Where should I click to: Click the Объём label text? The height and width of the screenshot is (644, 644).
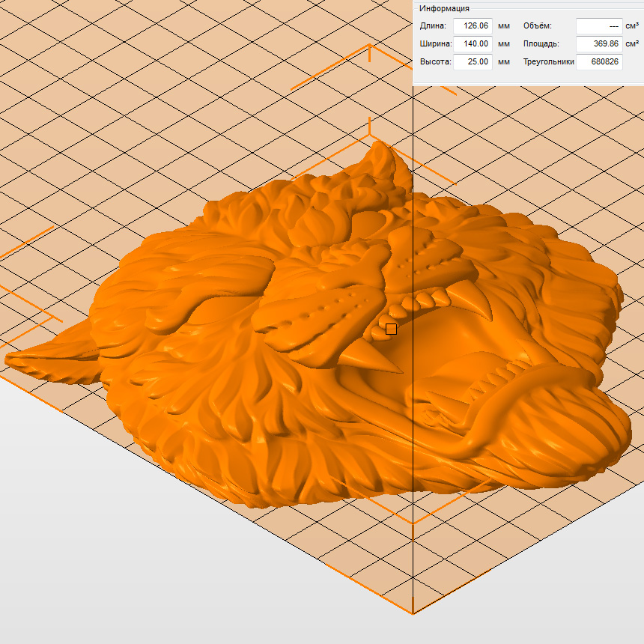coord(537,26)
